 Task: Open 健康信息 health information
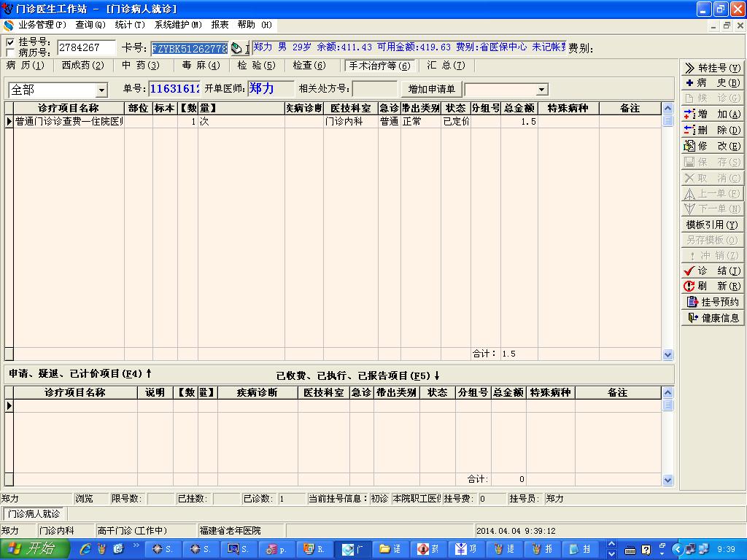coord(712,318)
